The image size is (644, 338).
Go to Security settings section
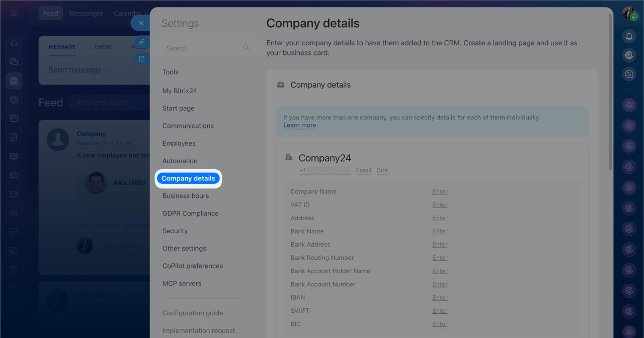click(175, 231)
